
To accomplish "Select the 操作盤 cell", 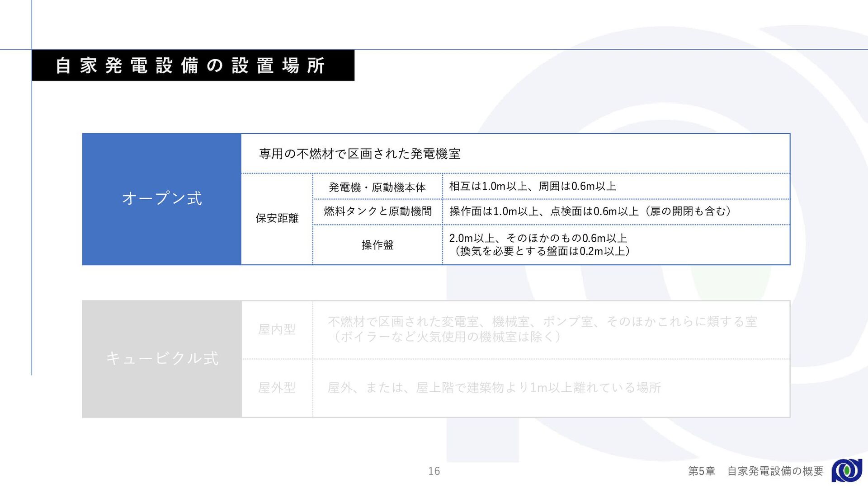I will click(x=377, y=245).
